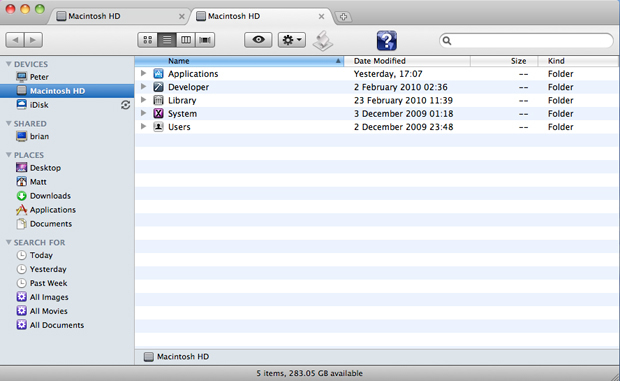Expand the System folder row
The image size is (620, 381).
(x=144, y=113)
